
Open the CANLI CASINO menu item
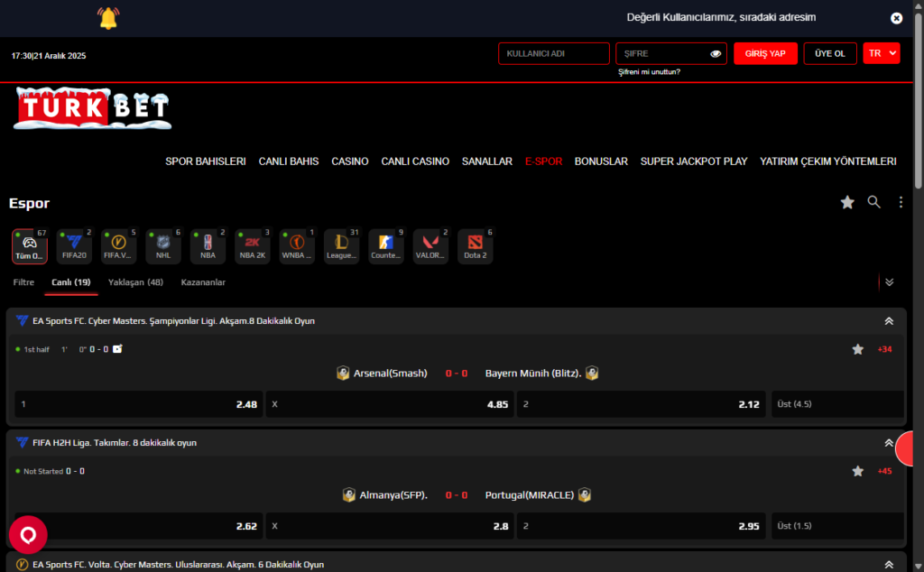[x=415, y=161]
